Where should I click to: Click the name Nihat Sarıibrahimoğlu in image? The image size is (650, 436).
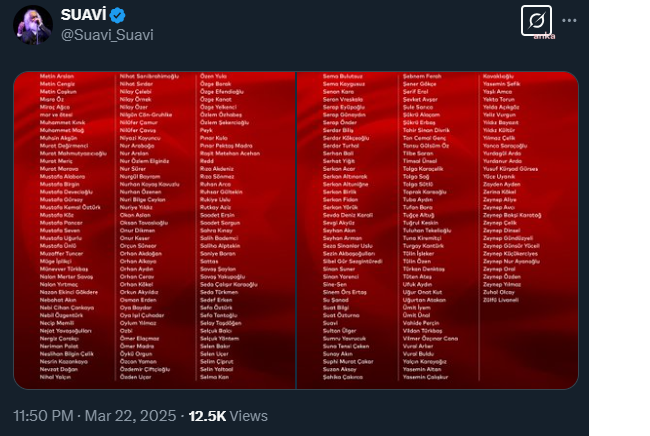(149, 76)
